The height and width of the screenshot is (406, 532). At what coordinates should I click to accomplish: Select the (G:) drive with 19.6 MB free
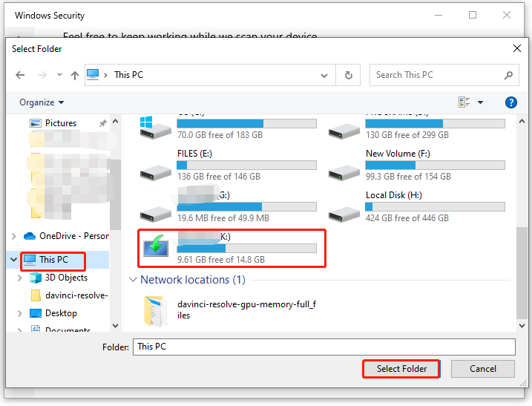pyautogui.click(x=228, y=206)
